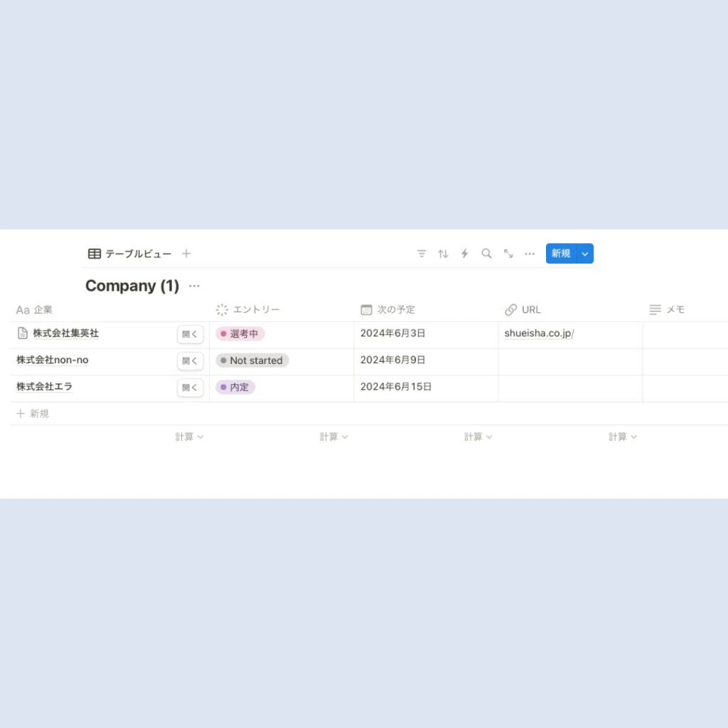Open 株式会社non-no with 開く button
728x728 pixels.
point(191,360)
